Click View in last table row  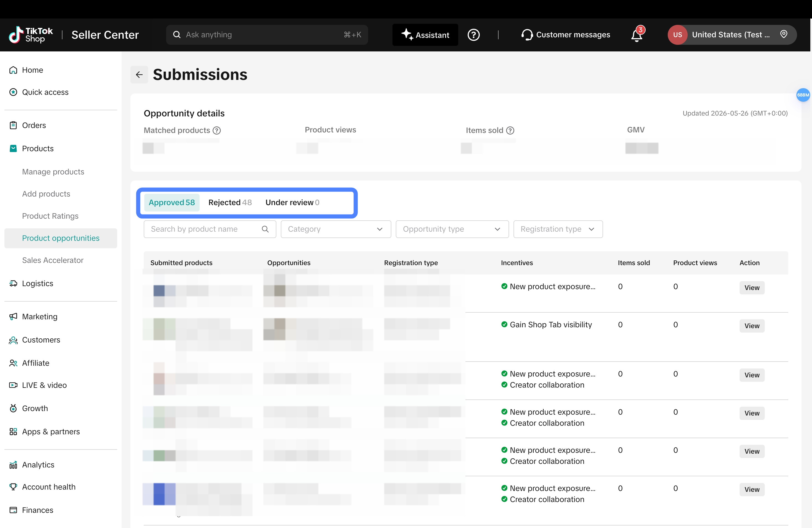752,489
